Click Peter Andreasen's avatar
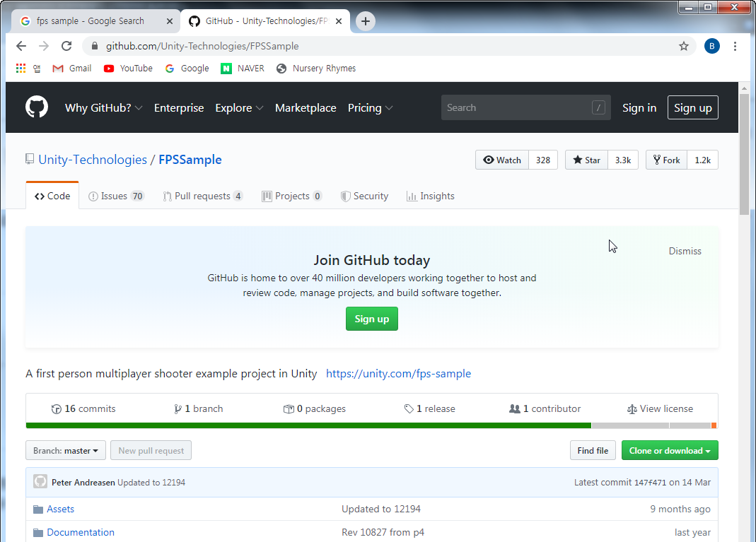The width and height of the screenshot is (756, 542). [x=40, y=481]
